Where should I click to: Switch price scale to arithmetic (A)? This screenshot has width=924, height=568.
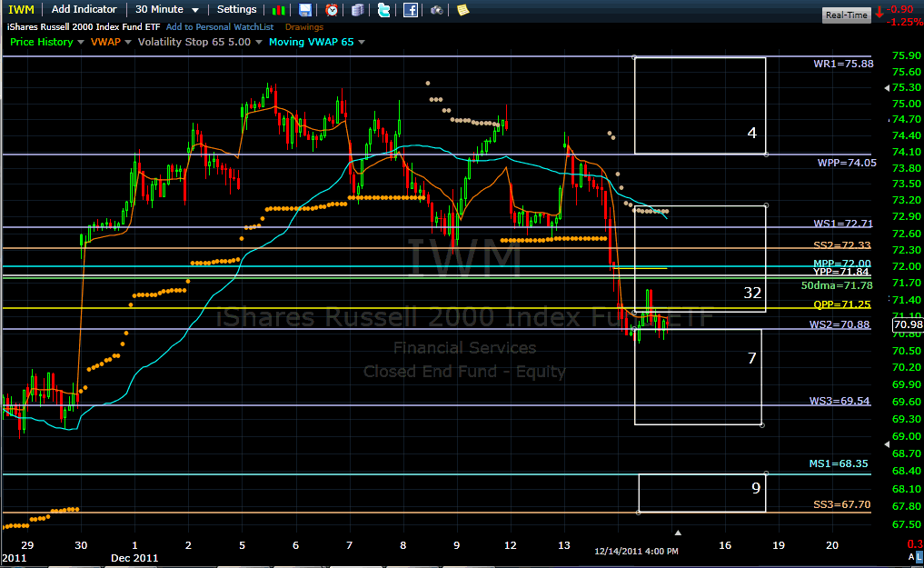[911, 557]
